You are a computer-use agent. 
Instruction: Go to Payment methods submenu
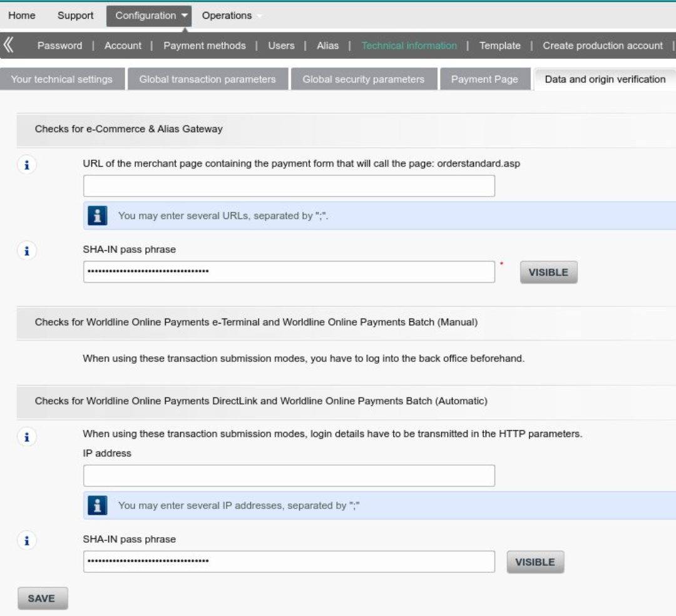204,46
